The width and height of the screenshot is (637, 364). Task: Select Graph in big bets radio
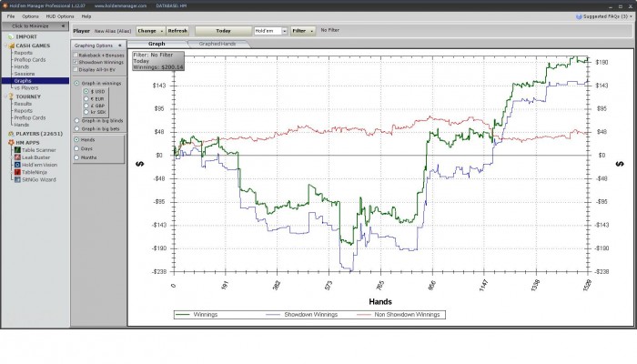pos(76,128)
